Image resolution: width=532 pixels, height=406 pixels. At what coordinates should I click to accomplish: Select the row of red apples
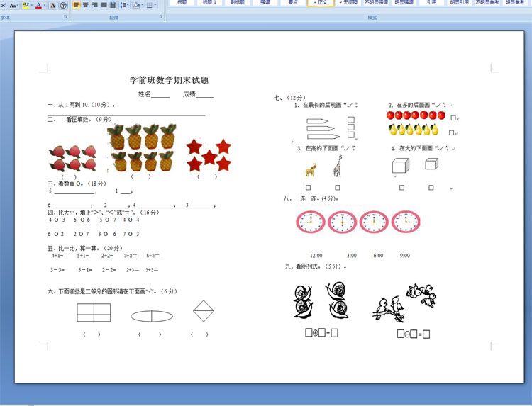point(416,115)
